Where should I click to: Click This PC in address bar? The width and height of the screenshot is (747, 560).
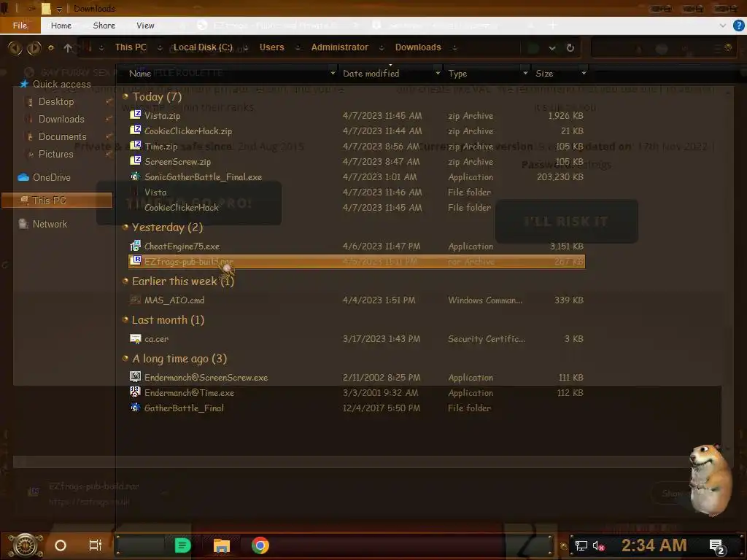click(x=131, y=47)
